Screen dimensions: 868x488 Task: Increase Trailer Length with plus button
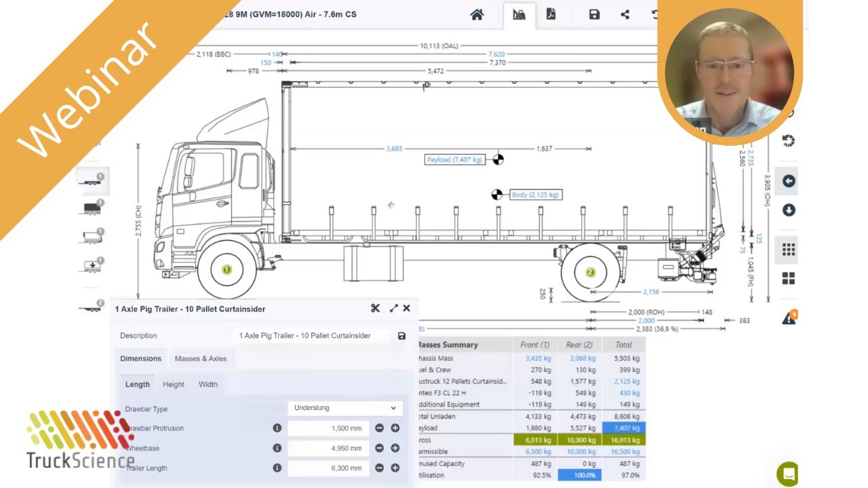point(395,468)
